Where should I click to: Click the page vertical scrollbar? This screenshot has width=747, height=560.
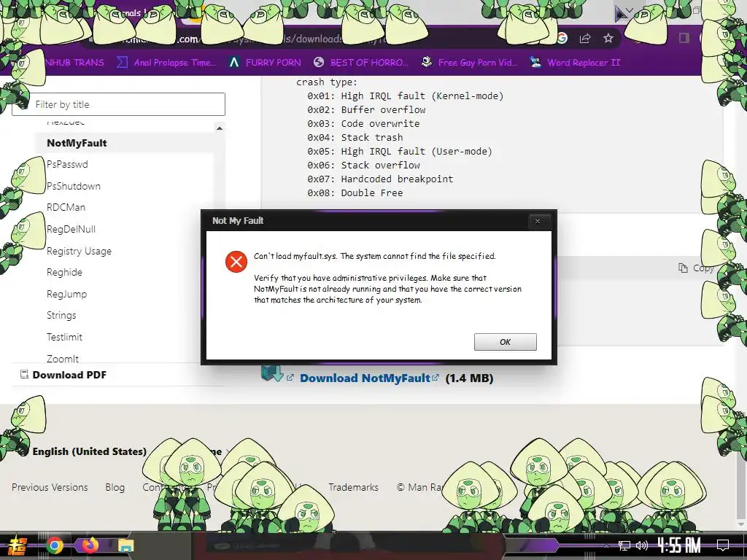click(x=742, y=486)
